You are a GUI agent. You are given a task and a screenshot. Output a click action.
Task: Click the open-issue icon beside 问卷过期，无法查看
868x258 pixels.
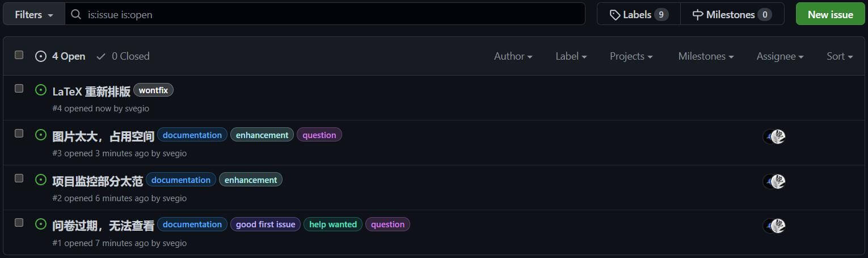[x=40, y=224]
